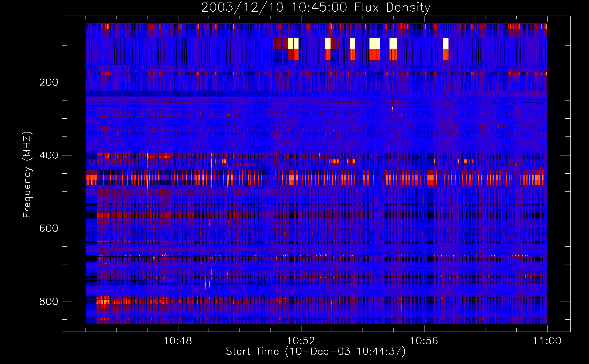Click the 200 frequency tick label

coord(49,82)
